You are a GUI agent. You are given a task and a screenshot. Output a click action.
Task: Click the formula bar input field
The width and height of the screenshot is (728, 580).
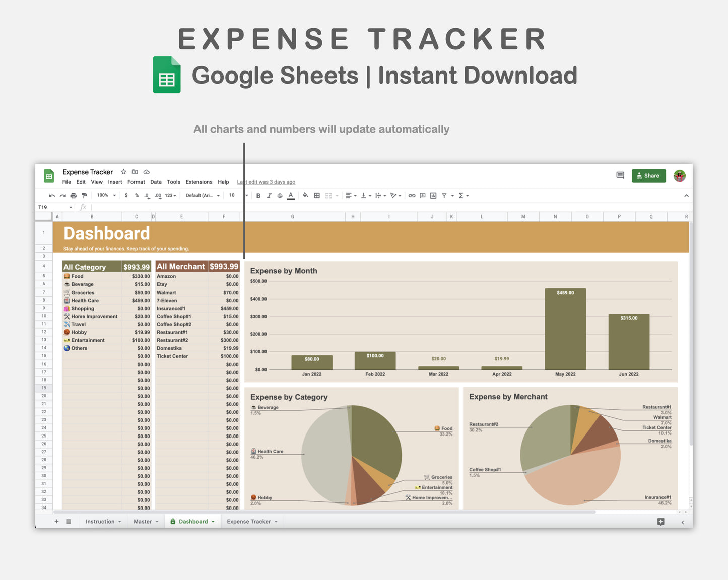pyautogui.click(x=151, y=207)
